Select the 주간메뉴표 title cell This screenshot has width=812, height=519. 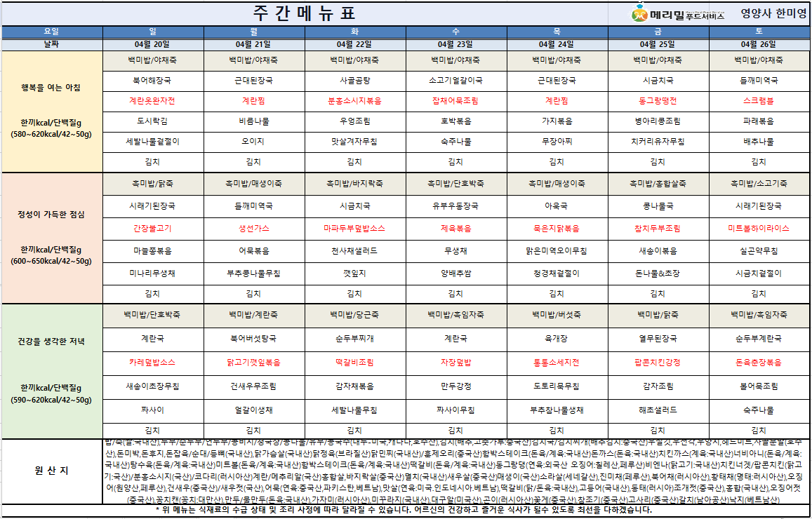[x=304, y=13]
